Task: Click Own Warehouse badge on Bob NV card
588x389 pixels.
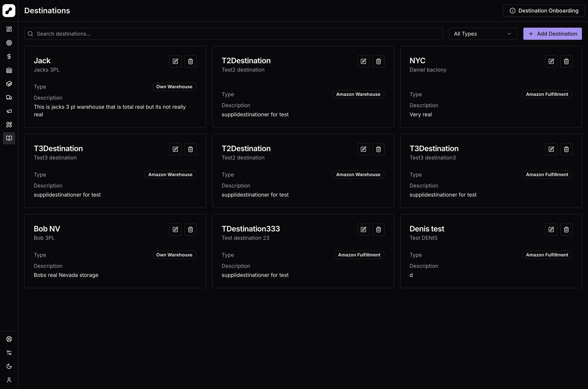Action: point(174,255)
